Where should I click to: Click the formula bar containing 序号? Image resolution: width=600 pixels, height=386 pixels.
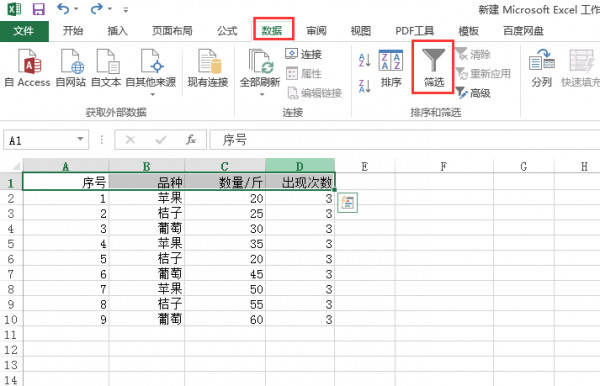(405, 140)
